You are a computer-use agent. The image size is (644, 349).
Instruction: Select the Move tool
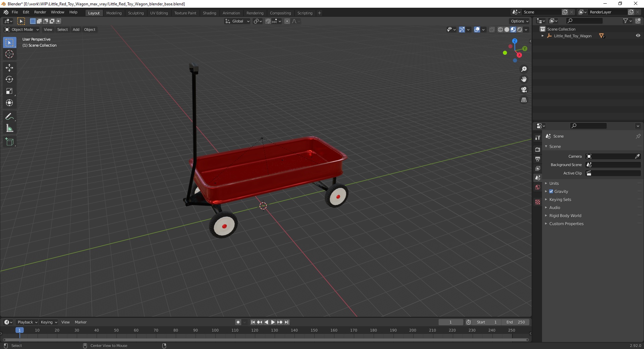9,68
